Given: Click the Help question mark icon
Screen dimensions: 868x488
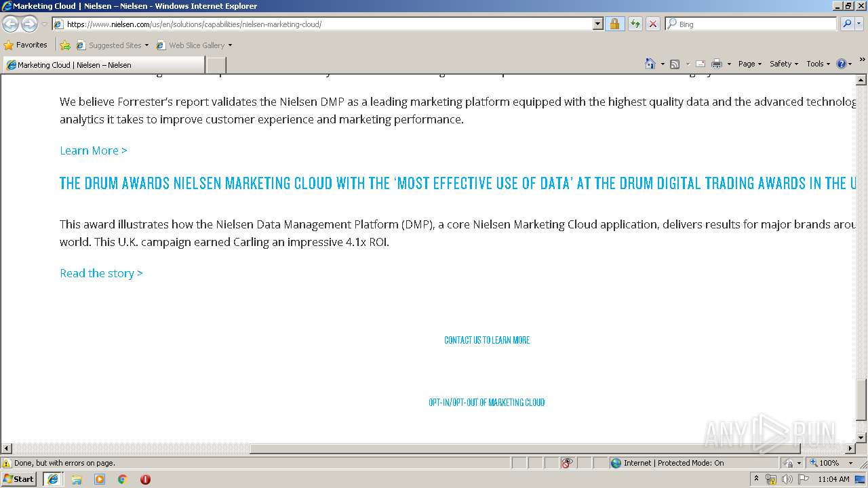Looking at the screenshot, I should click(841, 64).
